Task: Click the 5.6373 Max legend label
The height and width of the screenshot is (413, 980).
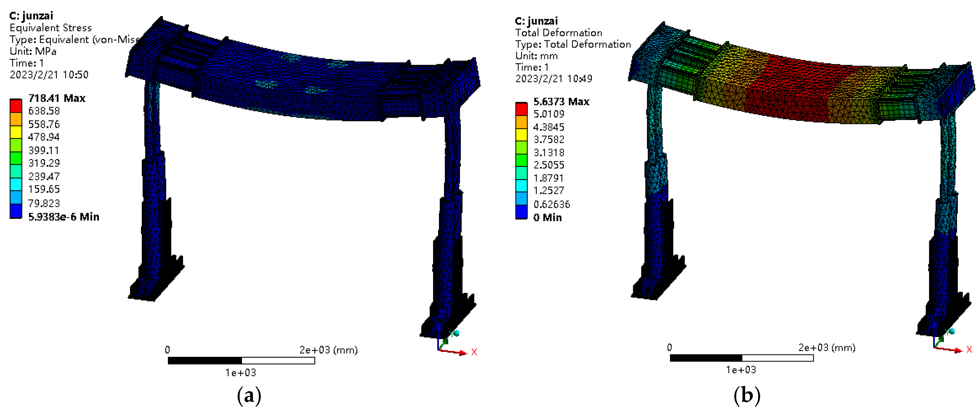Action: 561,101
